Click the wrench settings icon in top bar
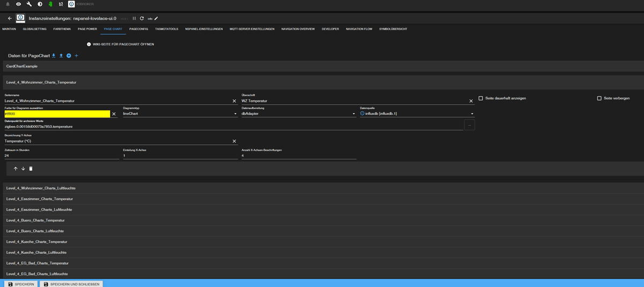 tap(29, 4)
